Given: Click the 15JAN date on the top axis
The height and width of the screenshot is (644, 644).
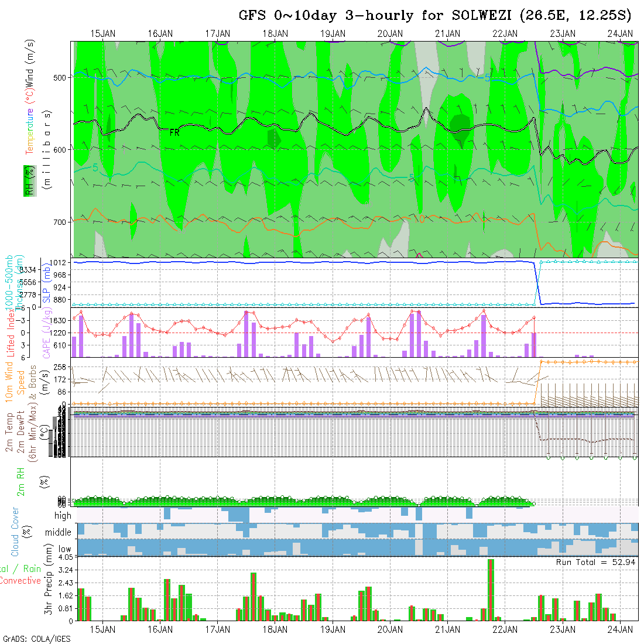Looking at the screenshot, I should pyautogui.click(x=102, y=33).
